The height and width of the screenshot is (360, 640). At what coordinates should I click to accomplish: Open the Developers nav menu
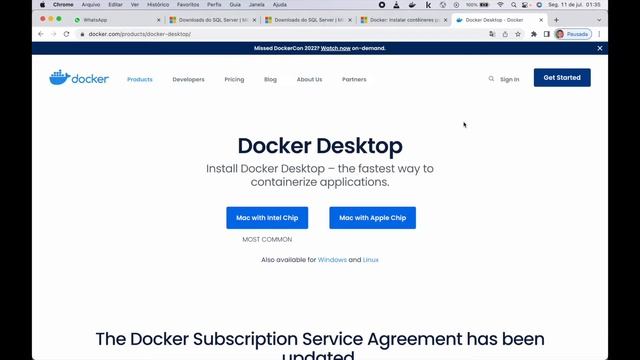pyautogui.click(x=188, y=79)
